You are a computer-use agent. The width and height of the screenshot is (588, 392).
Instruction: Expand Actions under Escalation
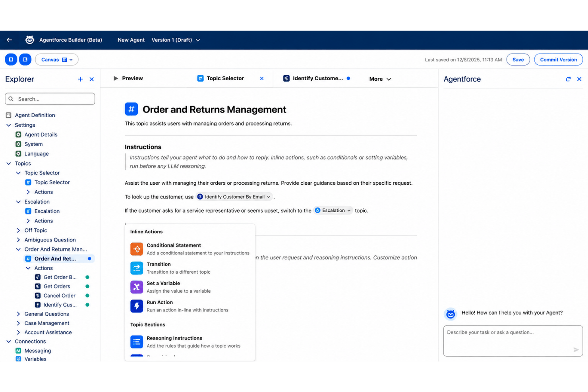click(x=28, y=221)
